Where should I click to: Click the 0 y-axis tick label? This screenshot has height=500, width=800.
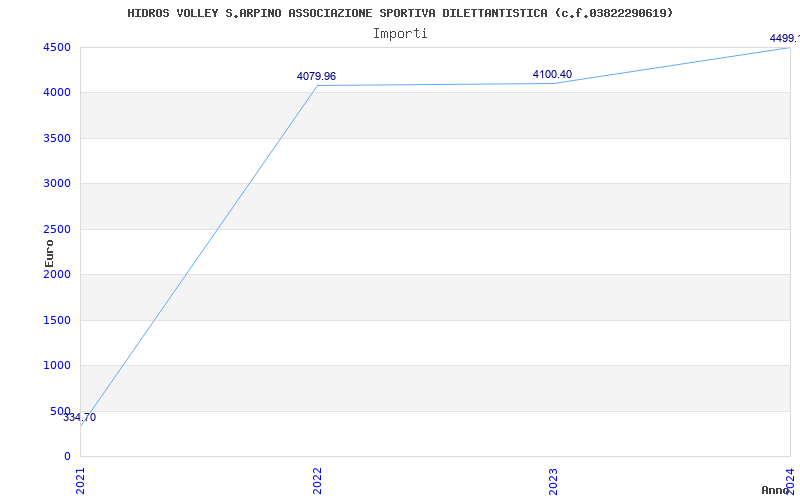pos(67,456)
